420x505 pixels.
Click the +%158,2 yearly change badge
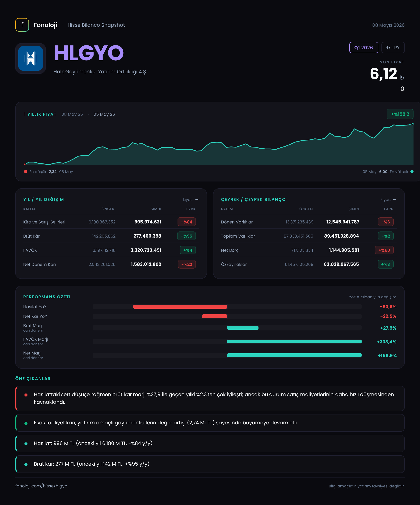click(x=400, y=114)
